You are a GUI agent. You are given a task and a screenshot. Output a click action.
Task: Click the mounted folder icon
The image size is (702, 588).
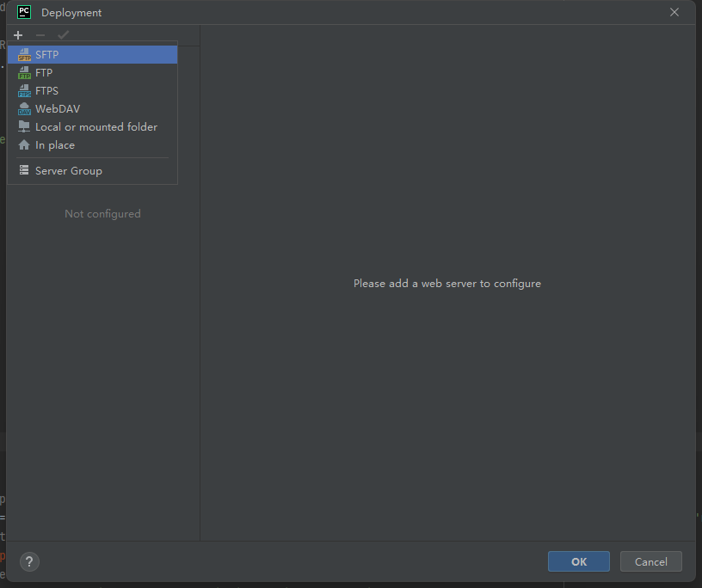(x=24, y=126)
